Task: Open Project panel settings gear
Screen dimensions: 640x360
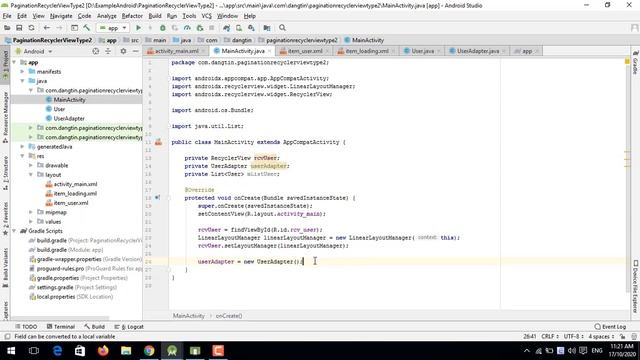Action: click(123, 51)
